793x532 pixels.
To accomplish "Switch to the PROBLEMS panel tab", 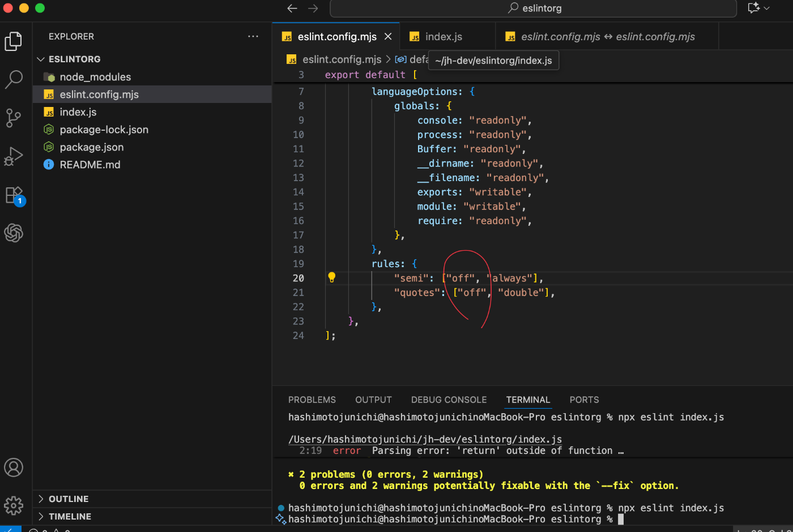I will [312, 400].
